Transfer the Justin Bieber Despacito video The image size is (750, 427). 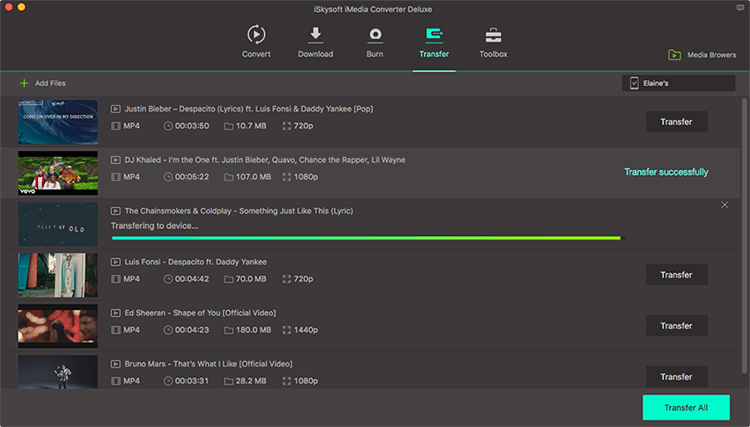point(676,122)
